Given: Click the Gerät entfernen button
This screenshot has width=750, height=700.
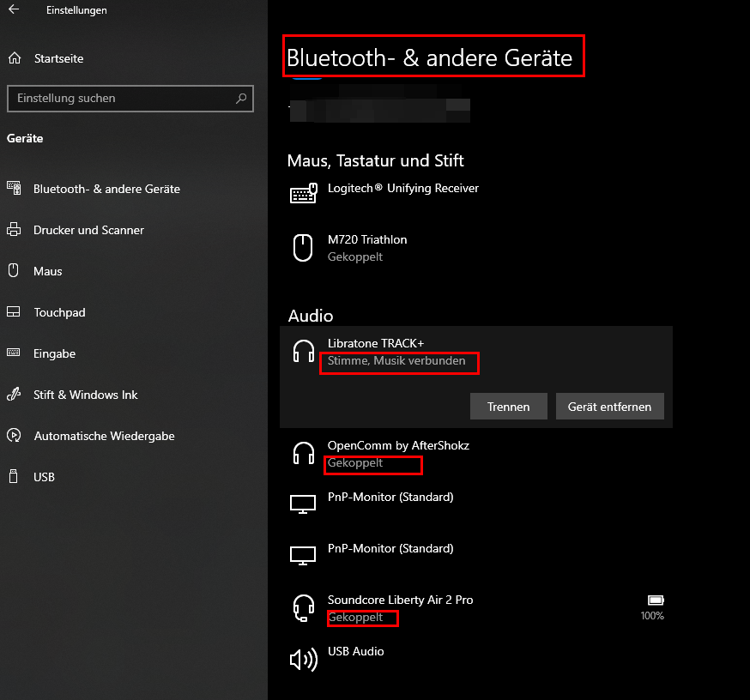Looking at the screenshot, I should [x=609, y=407].
